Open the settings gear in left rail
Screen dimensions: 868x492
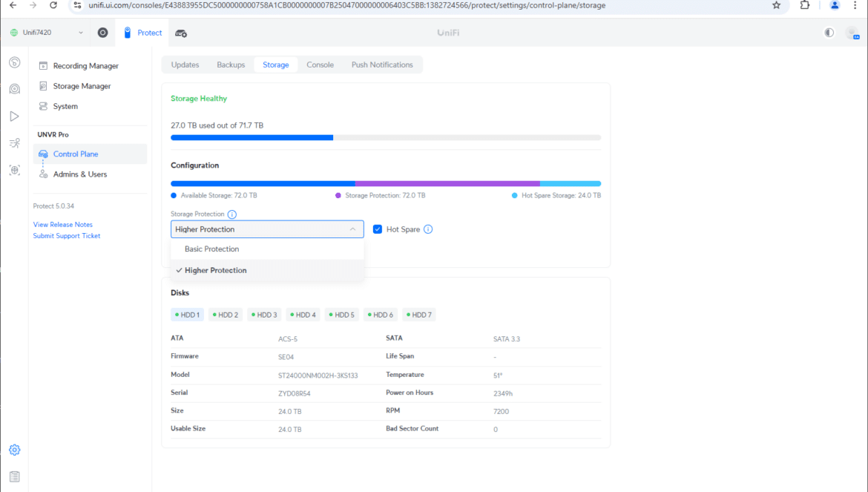[x=15, y=450]
